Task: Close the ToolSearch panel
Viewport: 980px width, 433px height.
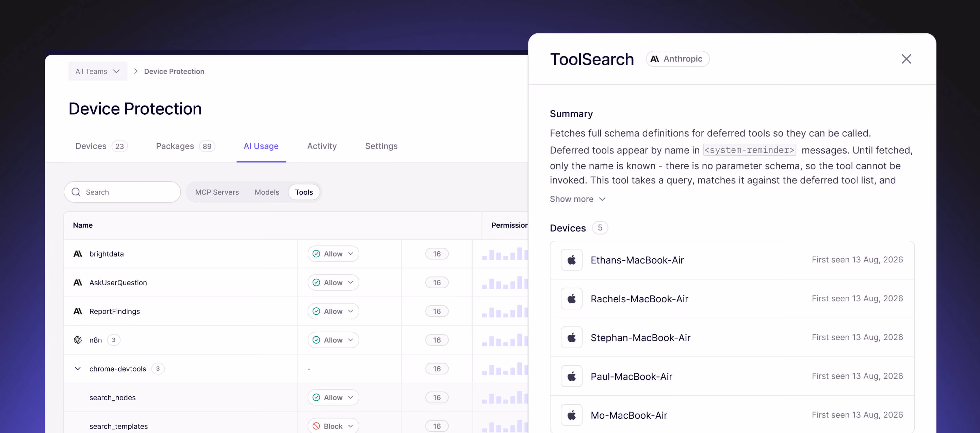Action: pyautogui.click(x=906, y=59)
